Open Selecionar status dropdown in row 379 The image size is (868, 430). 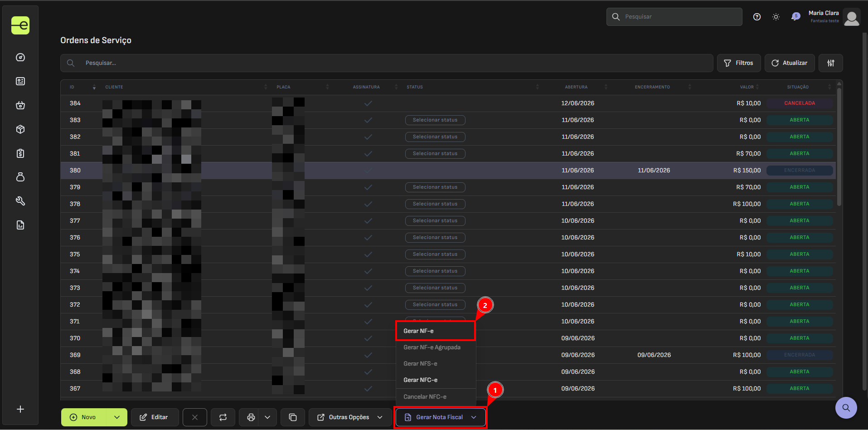tap(435, 187)
